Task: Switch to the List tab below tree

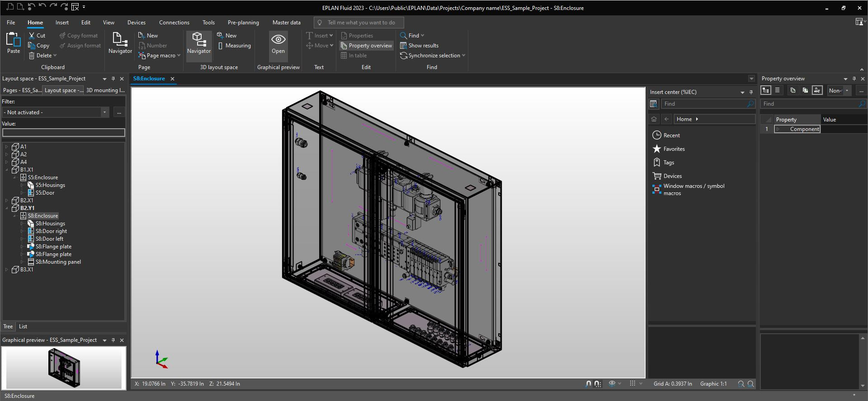Action: point(23,326)
